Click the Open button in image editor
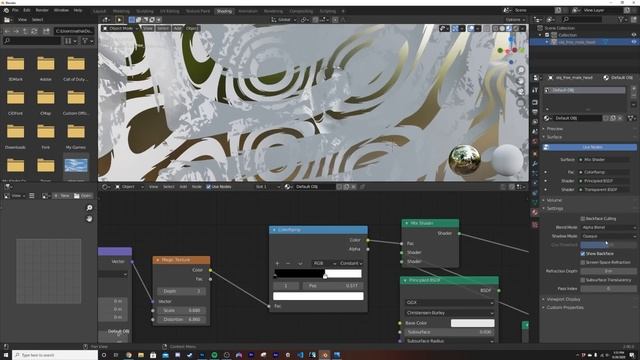Viewport: 640px width, 360px height. click(x=83, y=196)
